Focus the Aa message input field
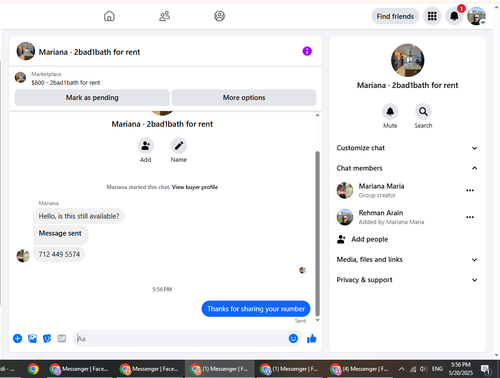The height and width of the screenshot is (378, 500). tap(180, 339)
